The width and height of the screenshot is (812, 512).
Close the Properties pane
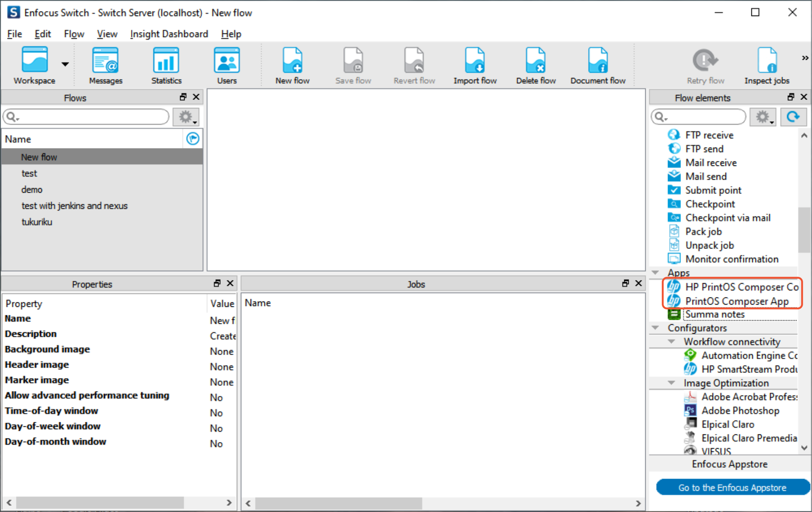click(230, 283)
